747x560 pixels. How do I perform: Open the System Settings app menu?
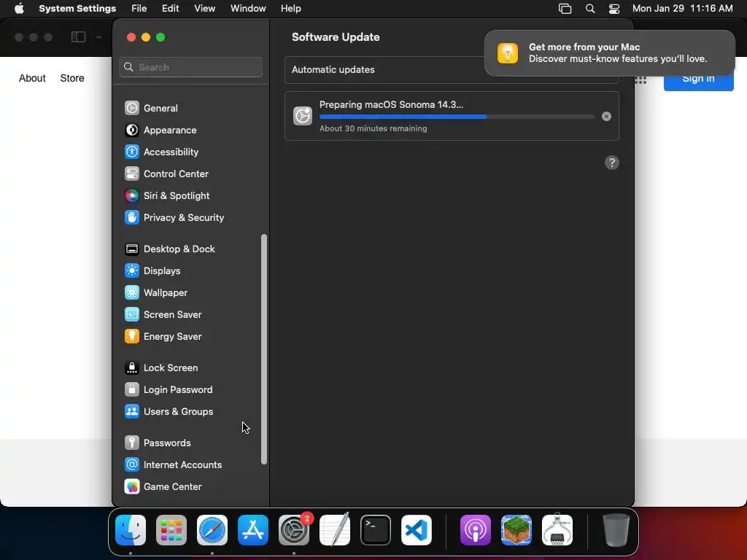[x=77, y=9]
